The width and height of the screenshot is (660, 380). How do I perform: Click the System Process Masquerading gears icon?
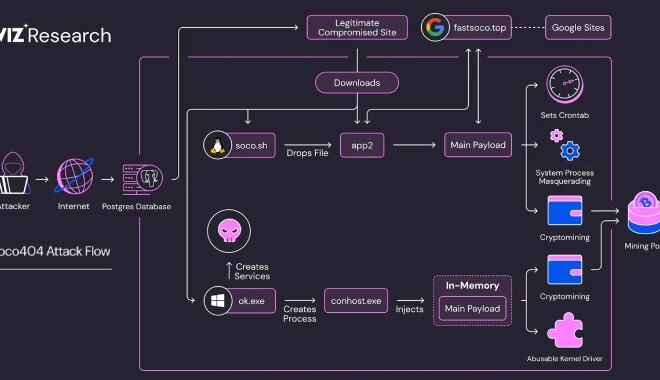pyautogui.click(x=565, y=146)
